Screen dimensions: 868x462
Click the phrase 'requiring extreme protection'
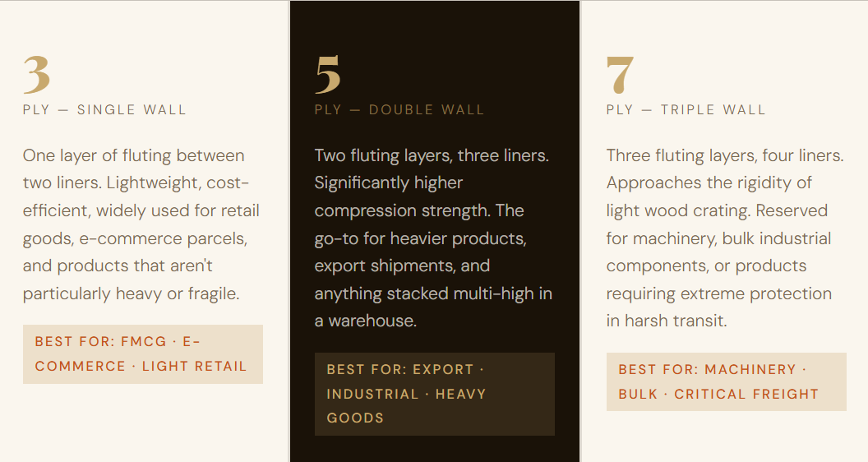point(718,293)
